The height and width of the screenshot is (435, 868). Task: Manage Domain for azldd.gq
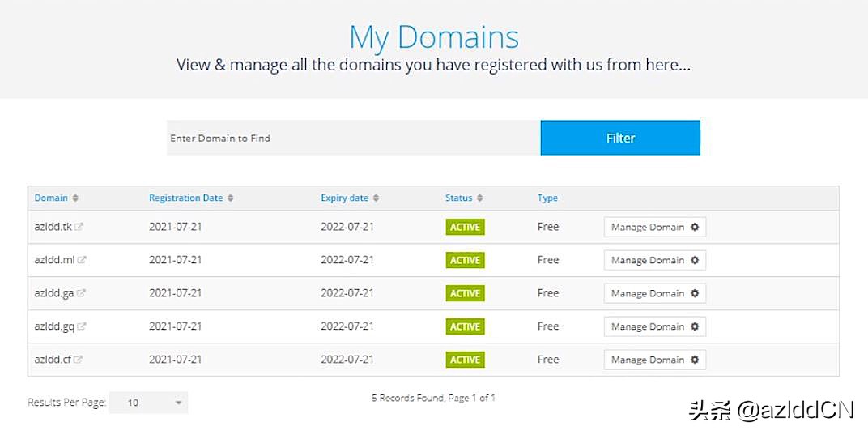pos(655,327)
